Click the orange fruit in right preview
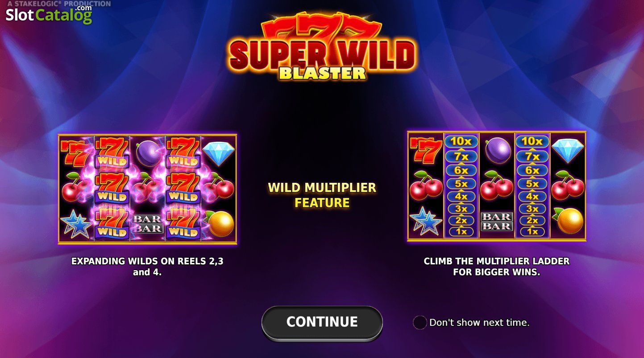This screenshot has width=644, height=358. (568, 220)
